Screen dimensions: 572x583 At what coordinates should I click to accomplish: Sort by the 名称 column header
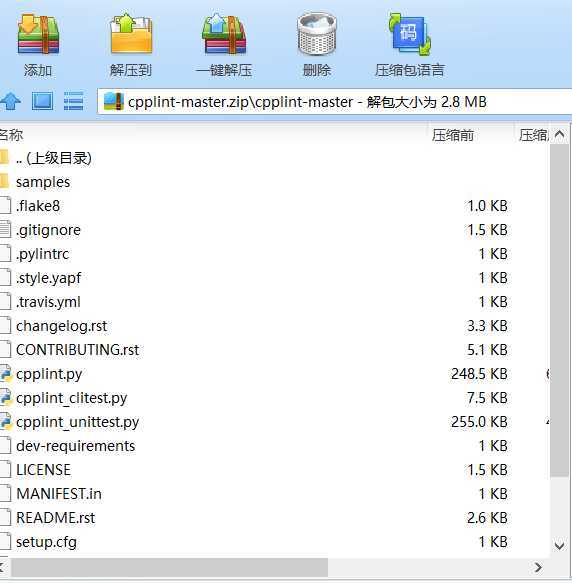tap(12, 135)
